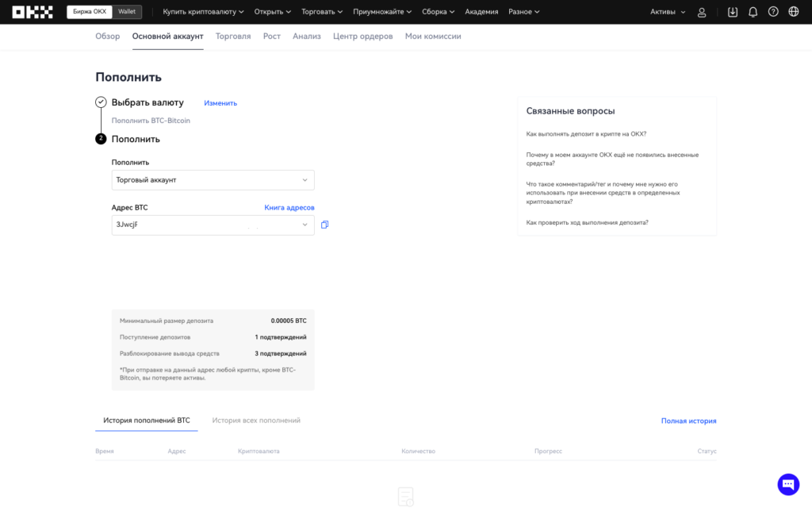Open Книга адресов link
The image size is (812, 508).
pyautogui.click(x=289, y=207)
